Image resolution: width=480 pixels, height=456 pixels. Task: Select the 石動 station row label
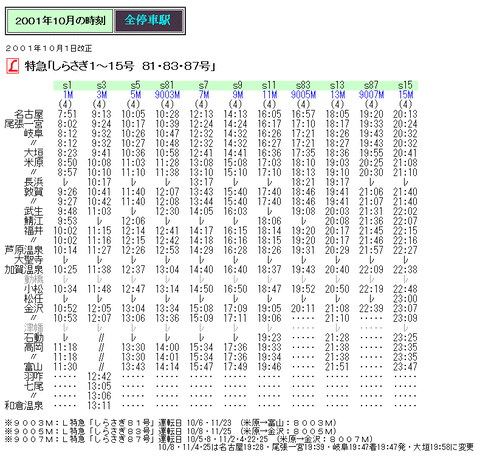pyautogui.click(x=34, y=337)
